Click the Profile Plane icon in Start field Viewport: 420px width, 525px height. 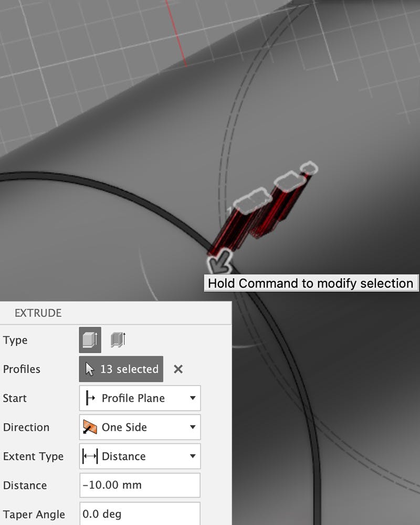(90, 398)
